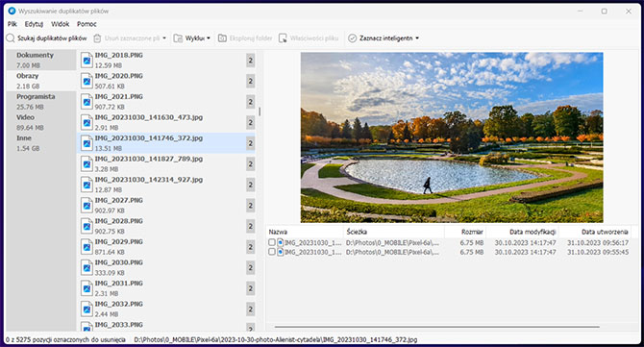
Task: Click the details pane horizontal scrollbar
Action: (x=437, y=327)
